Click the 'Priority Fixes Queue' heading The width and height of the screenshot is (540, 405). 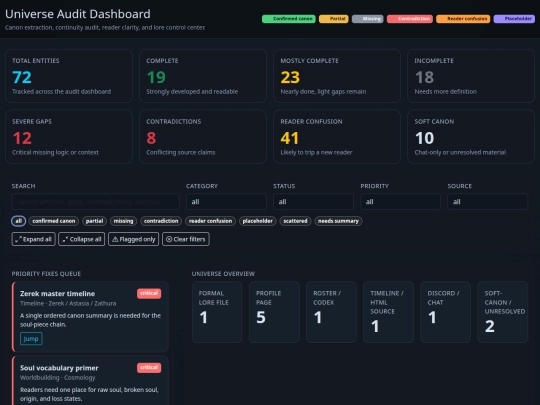[x=46, y=274]
